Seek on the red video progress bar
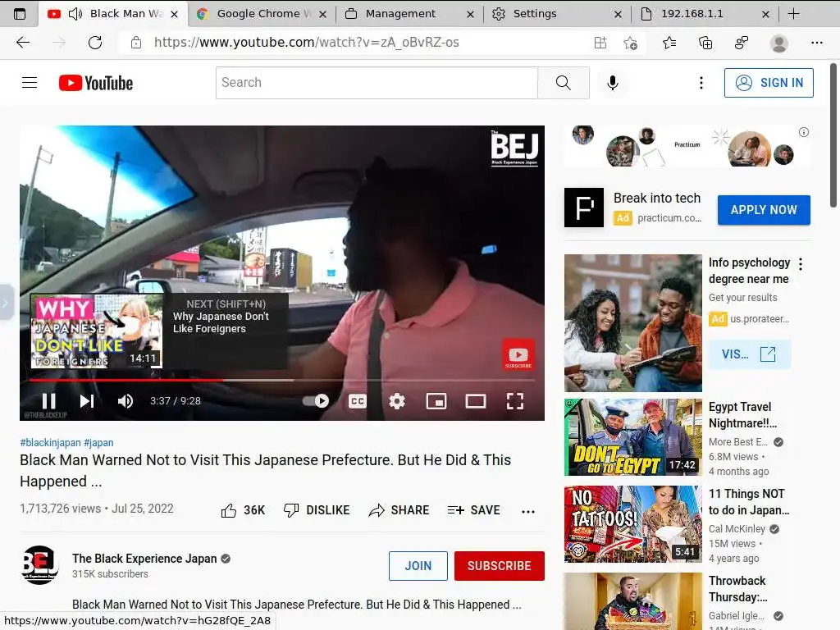The height and width of the screenshot is (630, 840). pos(282,380)
